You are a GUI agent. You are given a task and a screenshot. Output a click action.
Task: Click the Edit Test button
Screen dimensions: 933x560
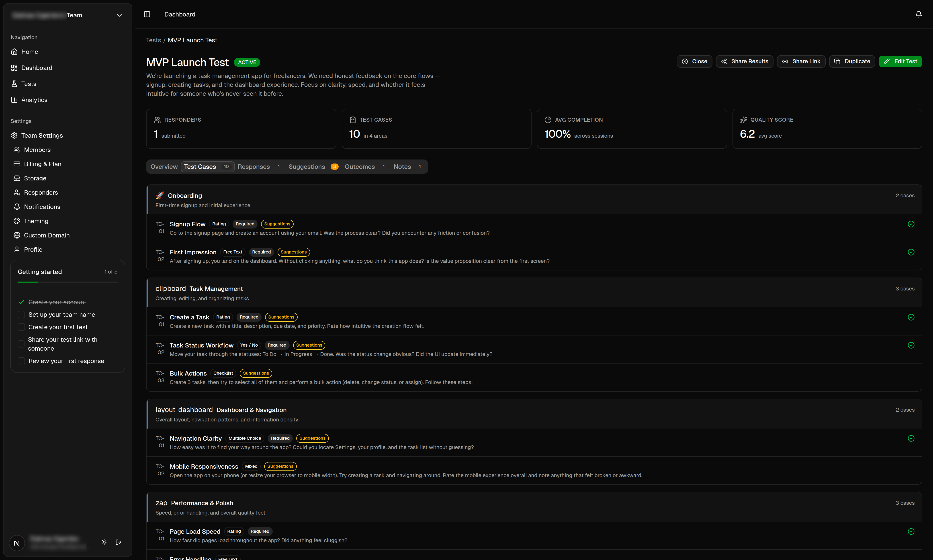click(x=900, y=61)
